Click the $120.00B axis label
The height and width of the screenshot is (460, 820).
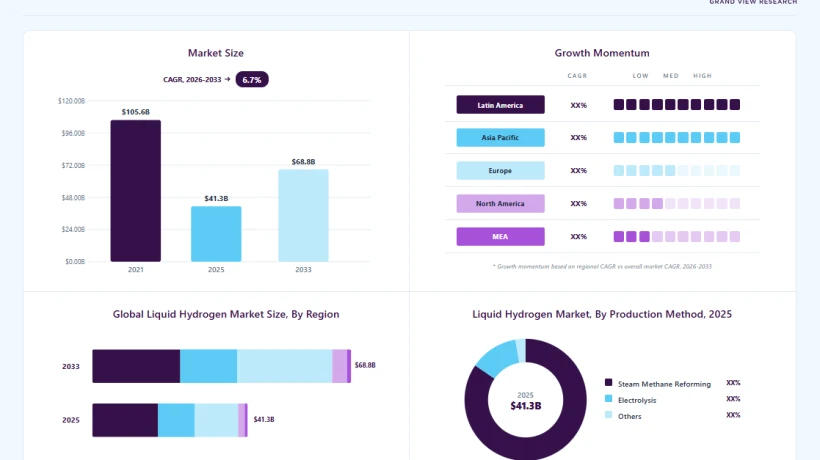click(71, 101)
